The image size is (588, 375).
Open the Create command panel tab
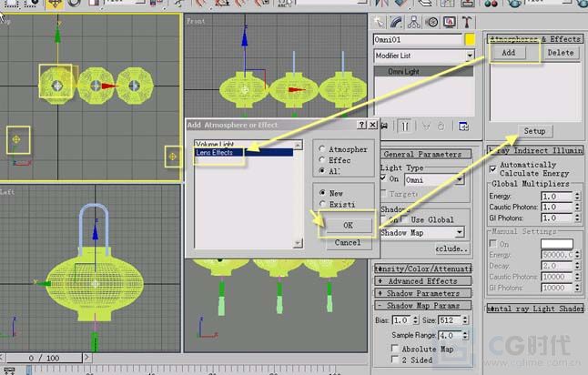point(379,22)
